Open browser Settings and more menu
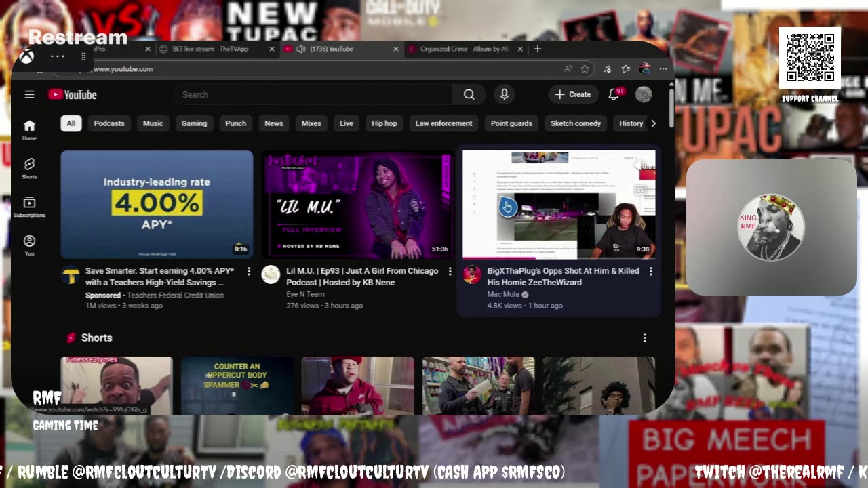Image resolution: width=868 pixels, height=488 pixels. 663,69
